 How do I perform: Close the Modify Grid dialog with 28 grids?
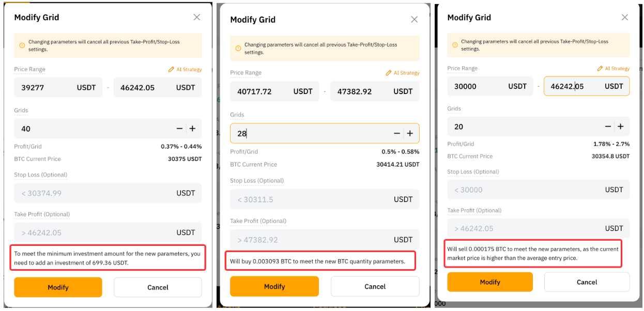tap(414, 20)
